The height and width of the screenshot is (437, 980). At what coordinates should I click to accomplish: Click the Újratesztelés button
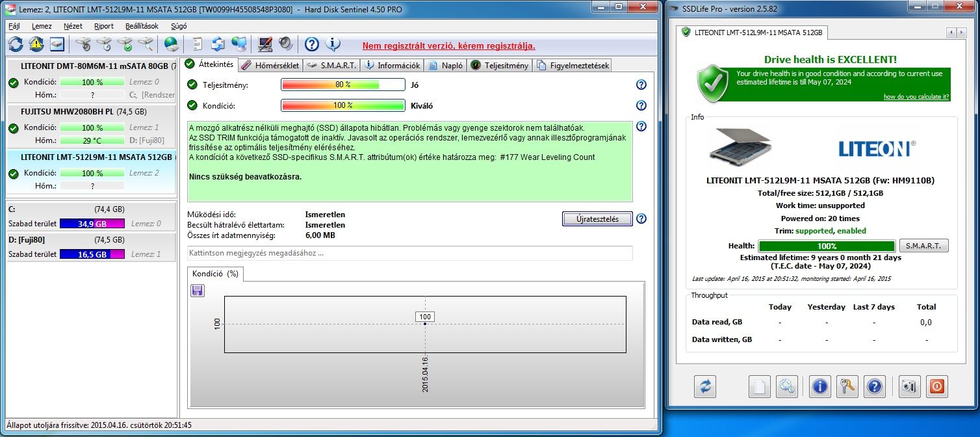tap(597, 219)
